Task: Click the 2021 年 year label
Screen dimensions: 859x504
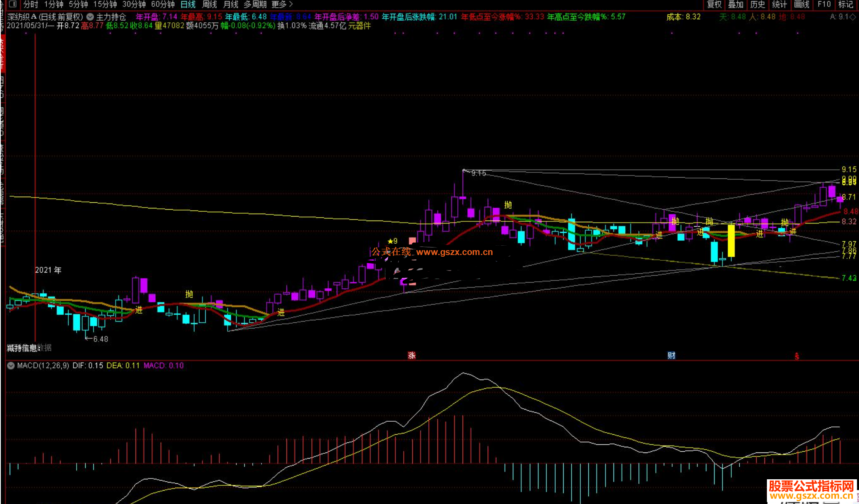Action: click(48, 270)
